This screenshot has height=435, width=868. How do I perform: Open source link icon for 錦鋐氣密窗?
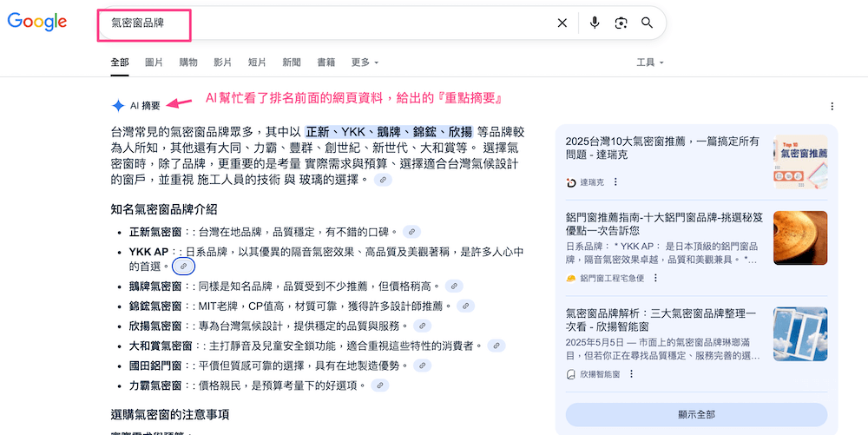[465, 306]
